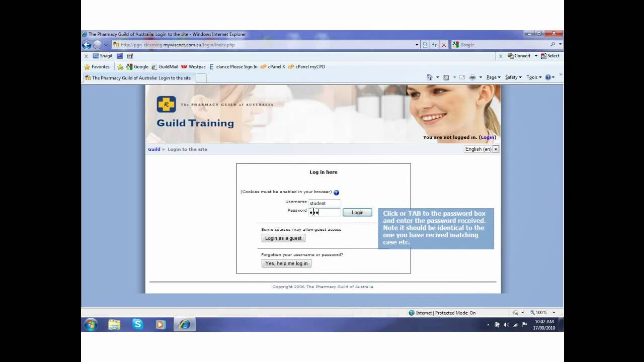This screenshot has width=644, height=362.
Task: Click the Add to Favorites Bar star icon
Action: pos(120,67)
